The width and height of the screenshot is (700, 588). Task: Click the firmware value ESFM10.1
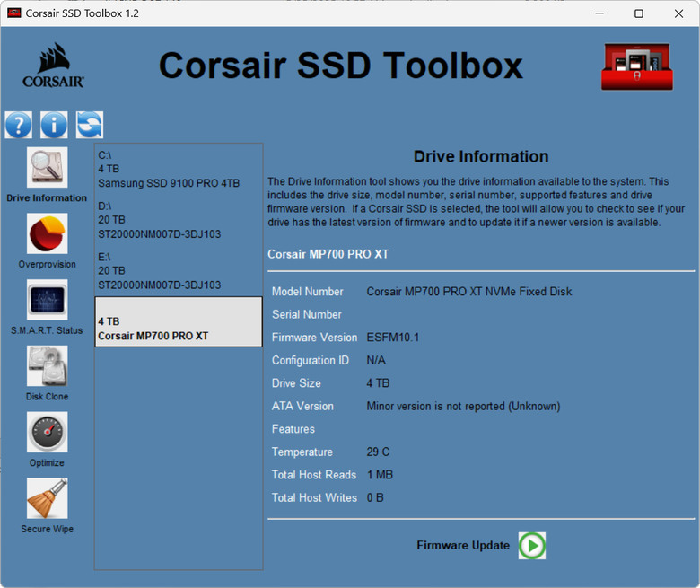[393, 337]
